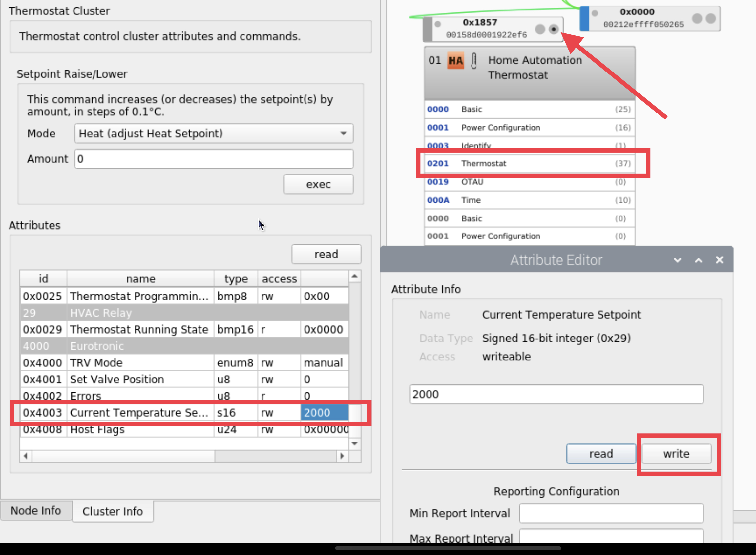This screenshot has height=555, width=756.
Task: Click Attribute Editor down chevron icon
Action: (x=677, y=260)
